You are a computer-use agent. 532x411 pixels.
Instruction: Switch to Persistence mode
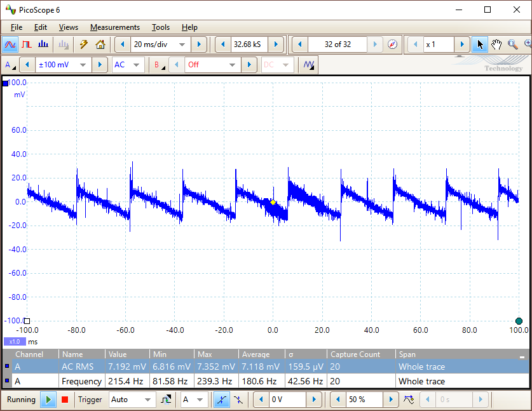[x=27, y=44]
